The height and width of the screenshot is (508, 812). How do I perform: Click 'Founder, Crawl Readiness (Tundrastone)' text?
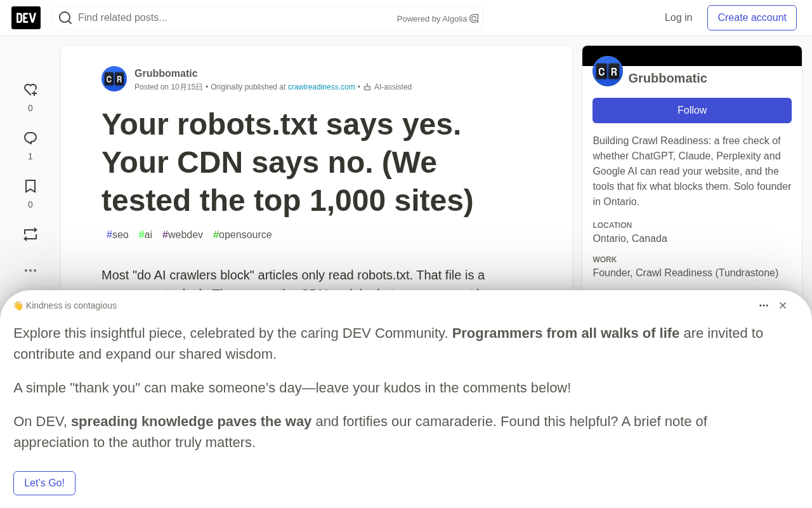[685, 273]
